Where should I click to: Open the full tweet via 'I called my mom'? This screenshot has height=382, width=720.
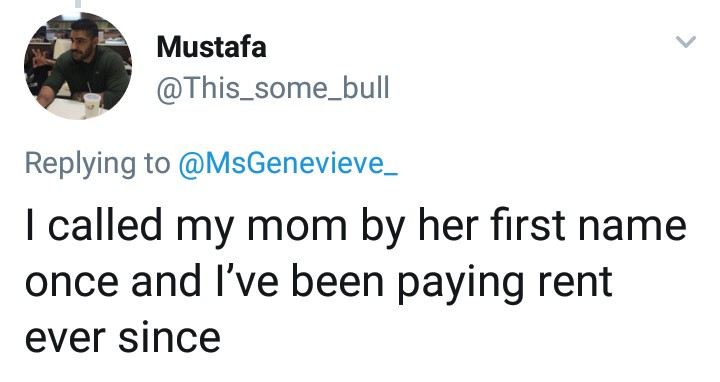click(x=186, y=225)
